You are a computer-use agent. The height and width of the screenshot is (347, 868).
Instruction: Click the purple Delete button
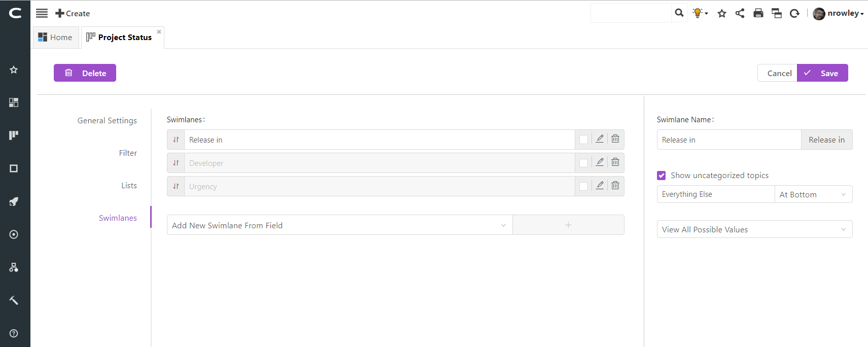click(85, 73)
